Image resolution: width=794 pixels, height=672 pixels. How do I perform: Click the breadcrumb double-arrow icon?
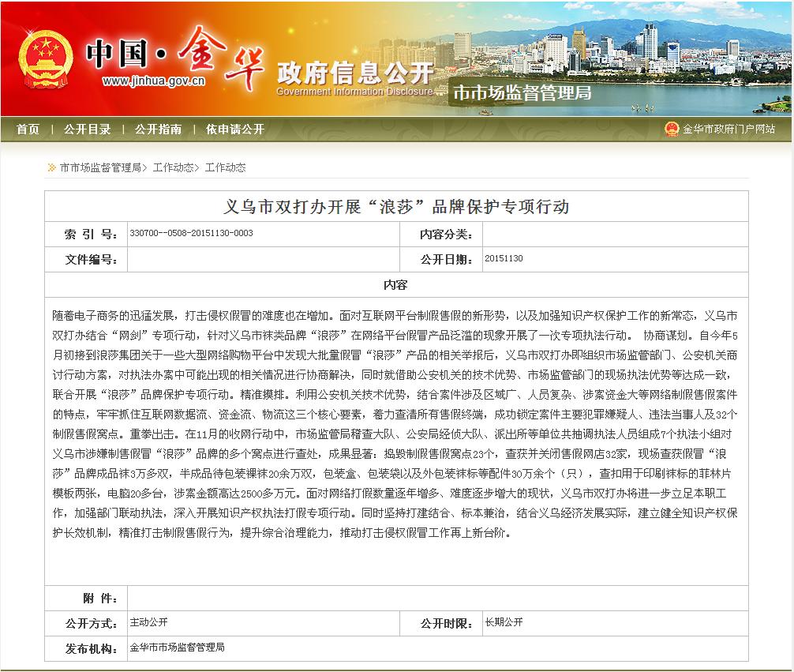(51, 167)
